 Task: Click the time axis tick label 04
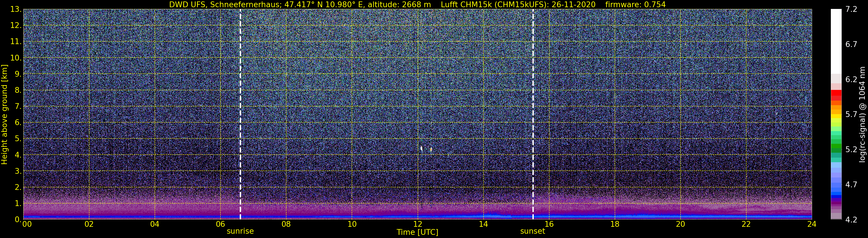[x=154, y=224]
